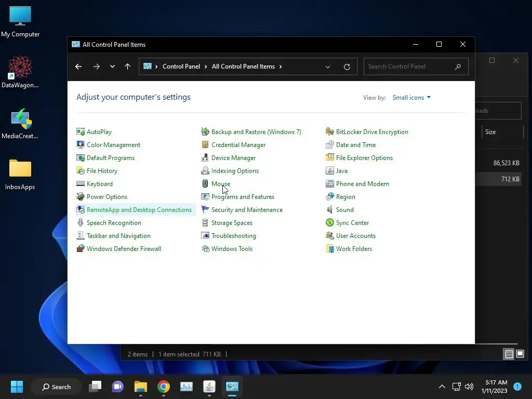Viewport: 532px width, 399px height.
Task: Expand chevron after All Control Panel Items
Action: 281,66
